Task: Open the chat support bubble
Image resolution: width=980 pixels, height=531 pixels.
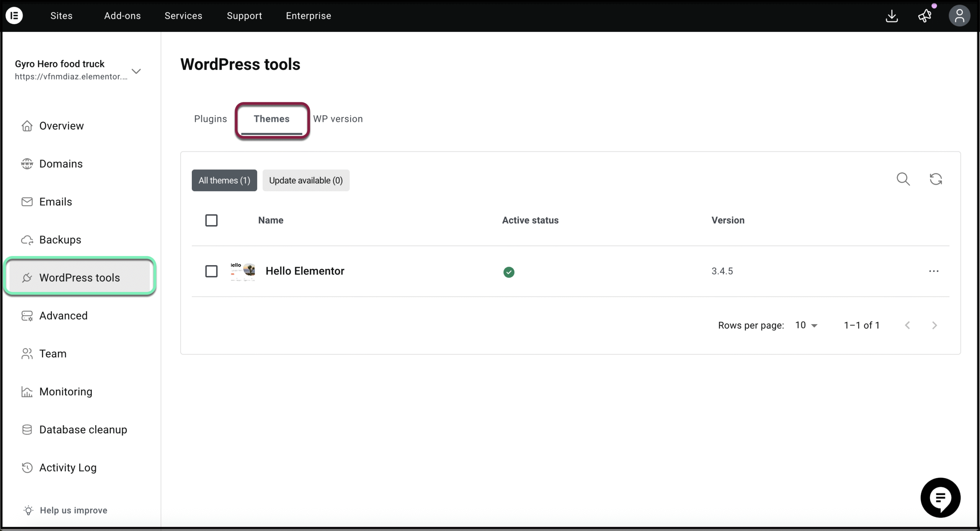Action: pos(940,498)
